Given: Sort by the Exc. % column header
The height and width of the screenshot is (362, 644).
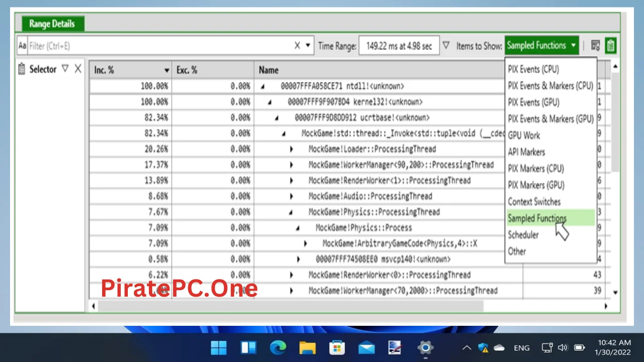Looking at the screenshot, I should click(213, 70).
